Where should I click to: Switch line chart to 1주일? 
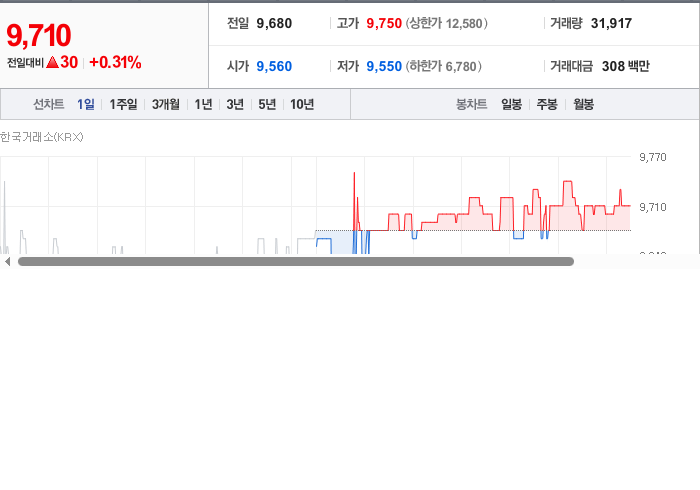pyautogui.click(x=123, y=104)
